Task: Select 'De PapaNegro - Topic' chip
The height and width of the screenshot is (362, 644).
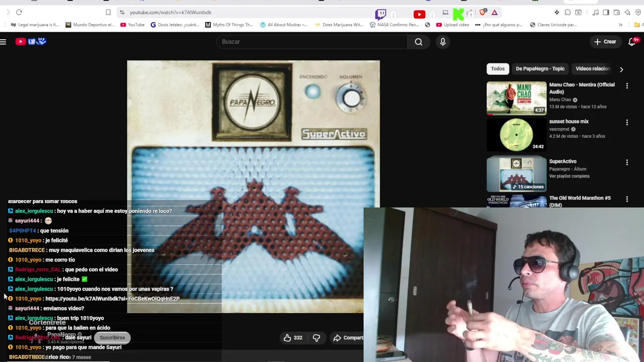Action: click(x=540, y=69)
